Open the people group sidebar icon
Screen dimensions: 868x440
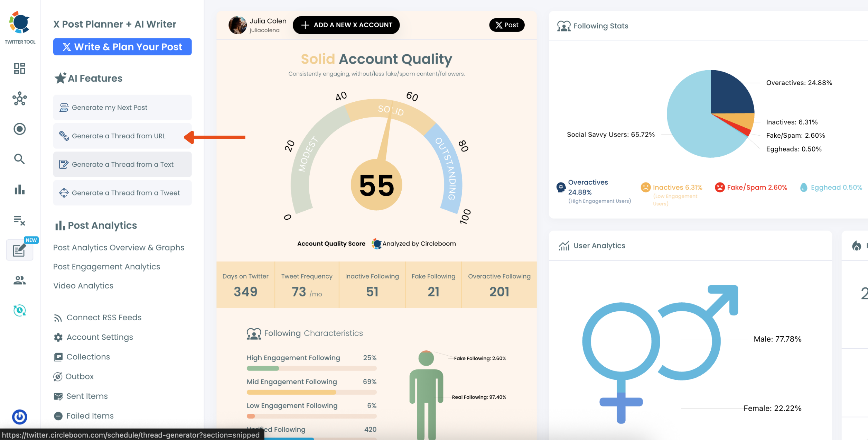point(20,280)
